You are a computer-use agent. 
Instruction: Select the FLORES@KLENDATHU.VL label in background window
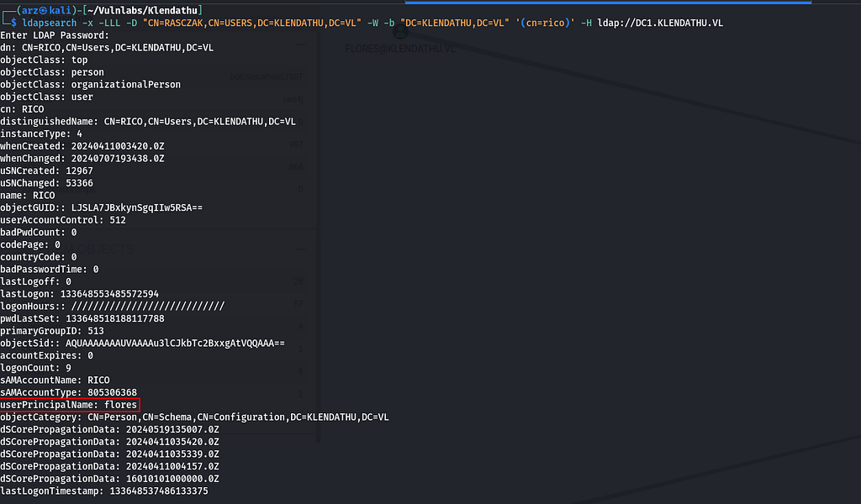pos(400,49)
